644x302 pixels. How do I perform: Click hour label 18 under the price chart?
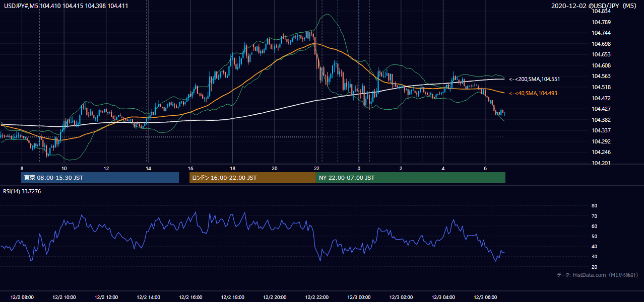point(232,168)
